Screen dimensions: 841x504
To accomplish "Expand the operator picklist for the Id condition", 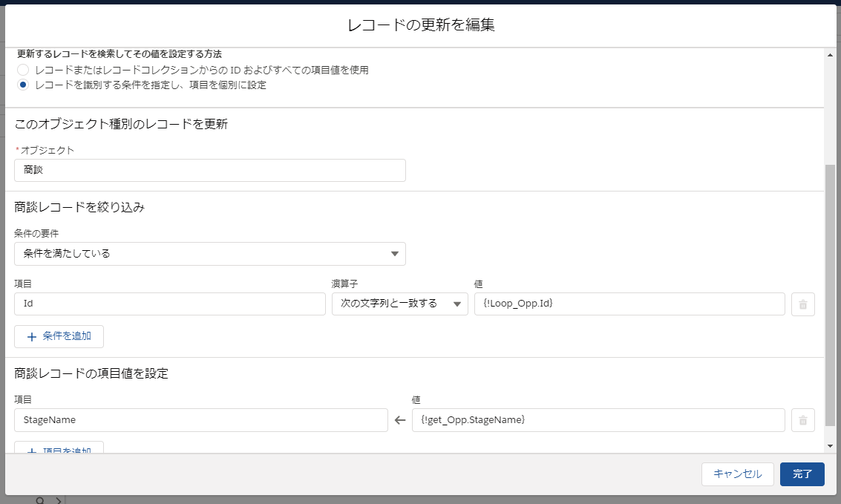I will pos(457,304).
